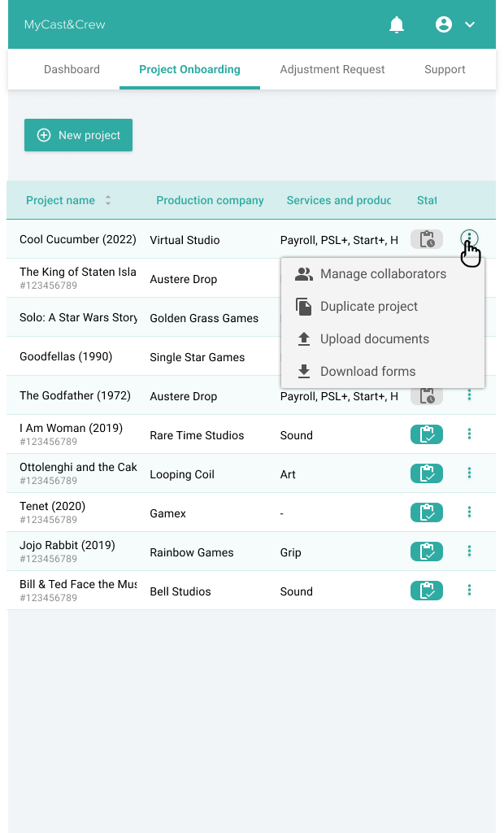Click the Services and products column header
Viewport: 504px width, 833px height.
click(x=339, y=200)
